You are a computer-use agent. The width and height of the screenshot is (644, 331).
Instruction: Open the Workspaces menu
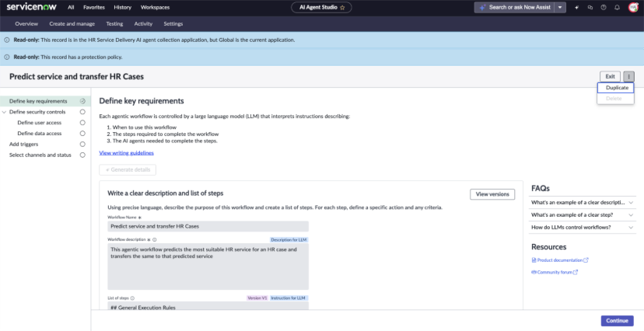[156, 8]
